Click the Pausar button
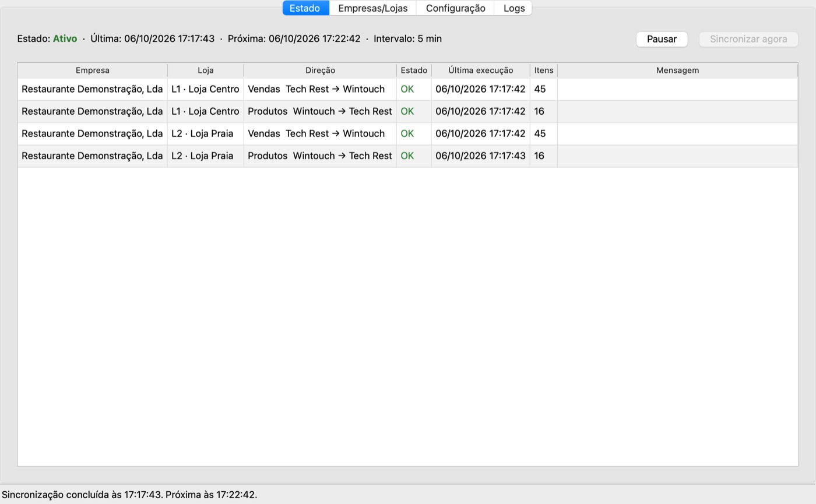 pyautogui.click(x=662, y=39)
